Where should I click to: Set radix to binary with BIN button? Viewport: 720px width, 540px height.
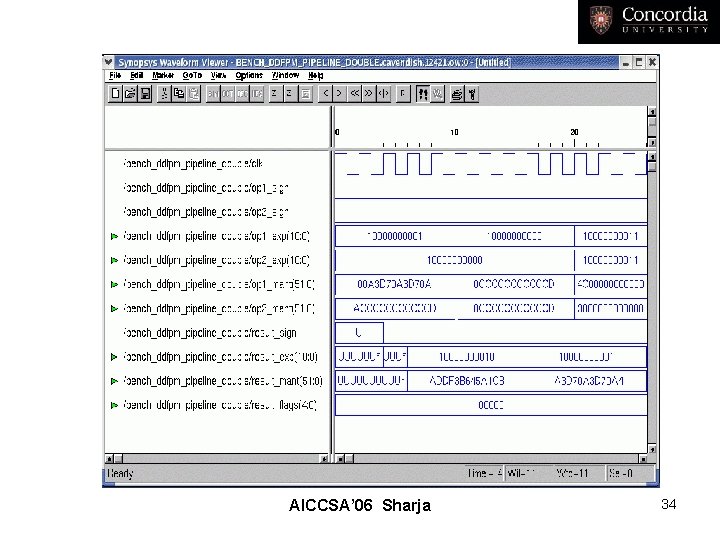click(x=213, y=94)
